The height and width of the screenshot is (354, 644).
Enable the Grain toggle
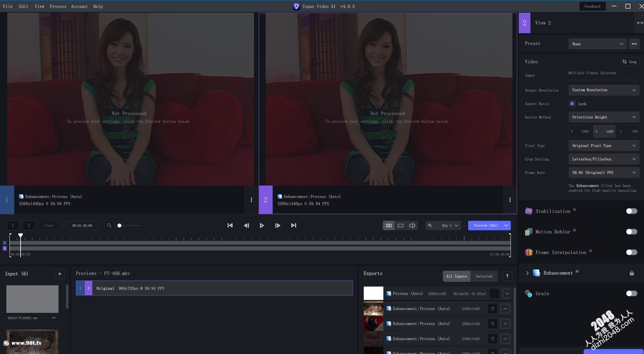[x=632, y=294]
